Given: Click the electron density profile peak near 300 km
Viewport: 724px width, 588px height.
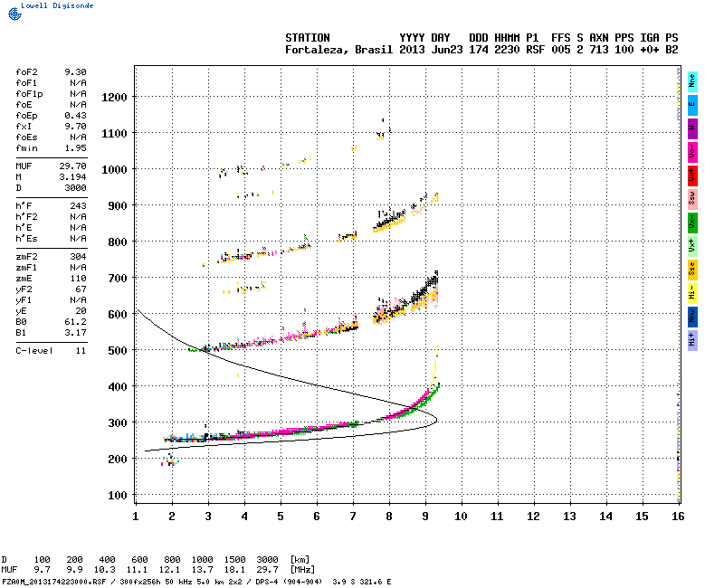Looking at the screenshot, I should (x=436, y=420).
